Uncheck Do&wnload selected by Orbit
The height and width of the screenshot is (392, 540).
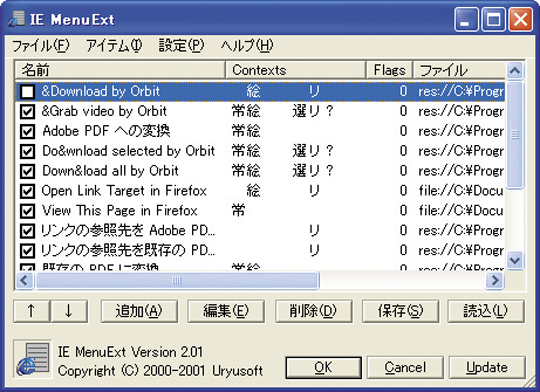(x=28, y=151)
